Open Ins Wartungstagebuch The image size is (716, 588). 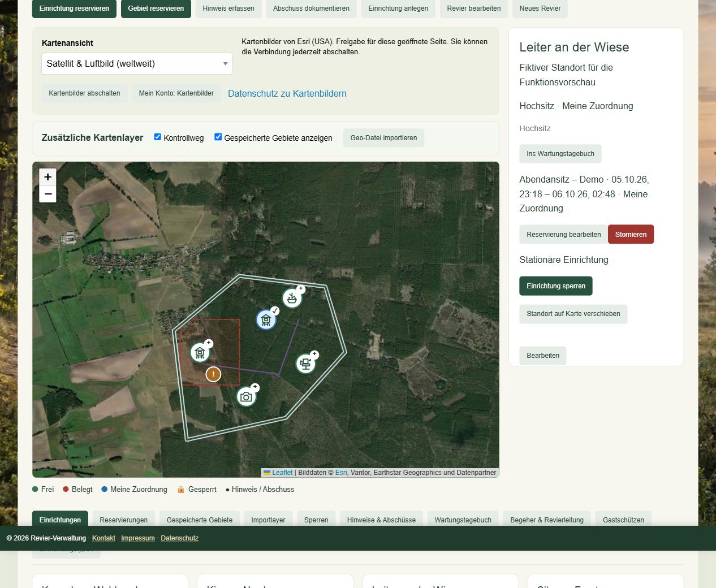point(560,154)
